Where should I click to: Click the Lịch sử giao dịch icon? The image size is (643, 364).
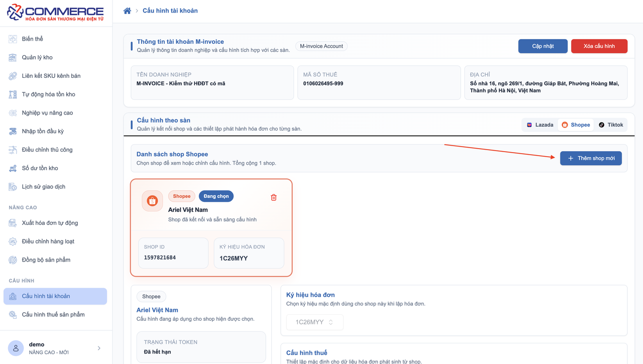click(13, 187)
